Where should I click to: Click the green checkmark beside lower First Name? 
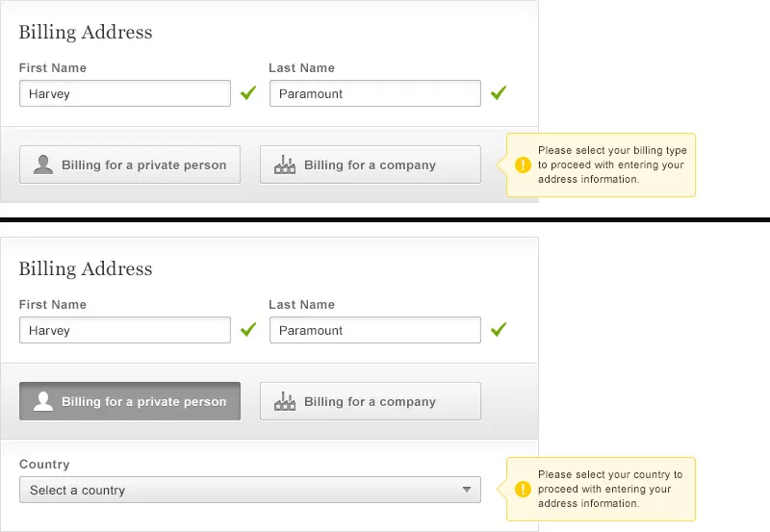[248, 330]
